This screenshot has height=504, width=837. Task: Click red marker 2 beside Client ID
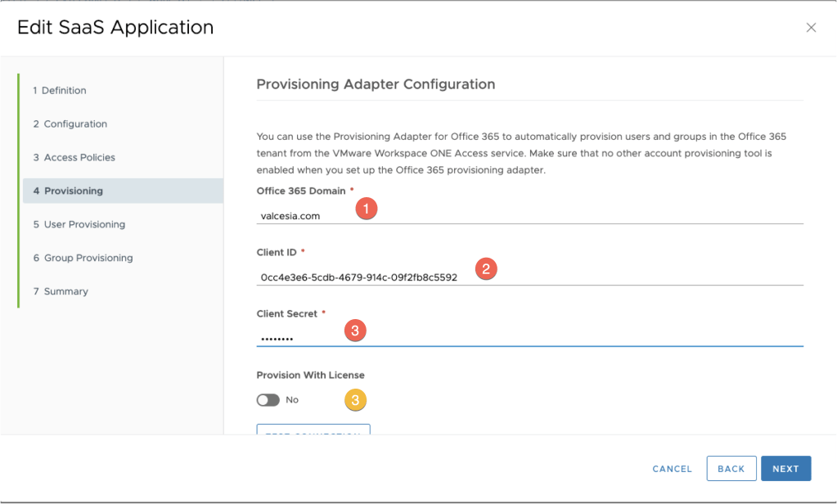click(x=486, y=268)
